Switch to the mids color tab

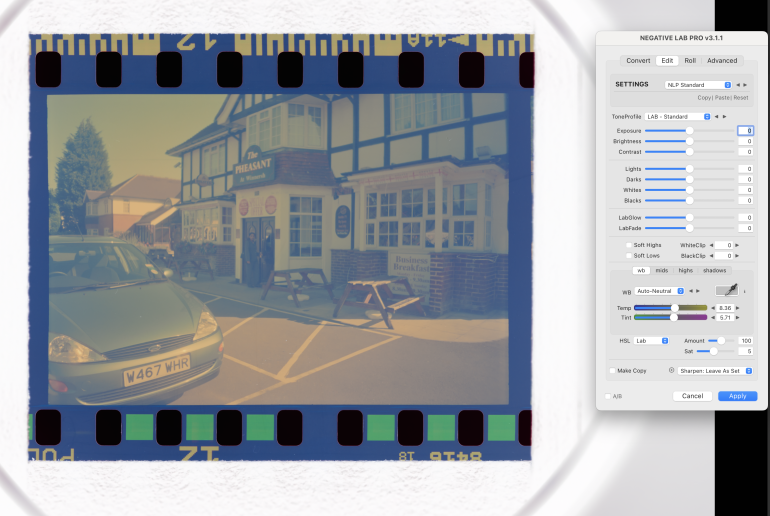point(662,271)
